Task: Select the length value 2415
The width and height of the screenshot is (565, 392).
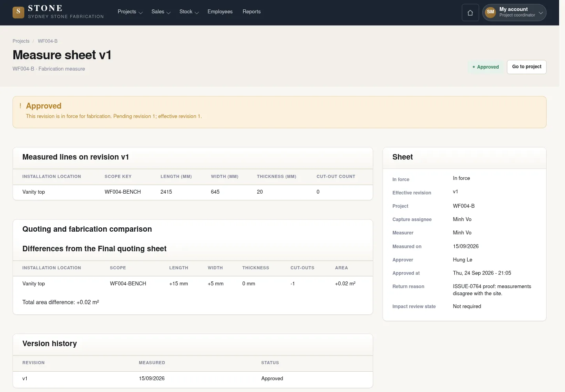Action: point(166,192)
